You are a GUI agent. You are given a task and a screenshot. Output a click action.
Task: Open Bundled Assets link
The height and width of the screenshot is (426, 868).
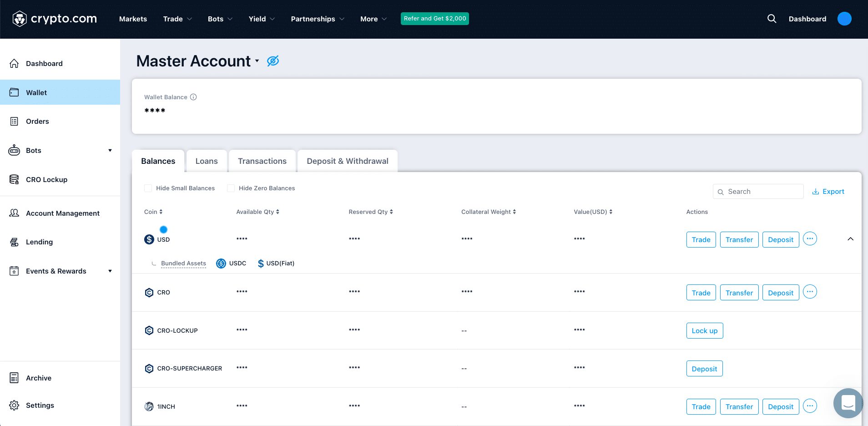pos(183,264)
